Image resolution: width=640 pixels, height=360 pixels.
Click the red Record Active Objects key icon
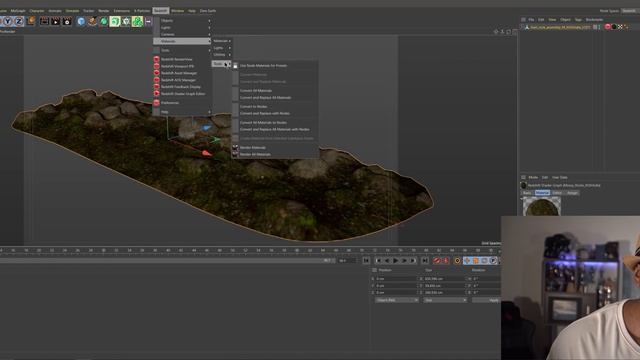[x=437, y=260]
